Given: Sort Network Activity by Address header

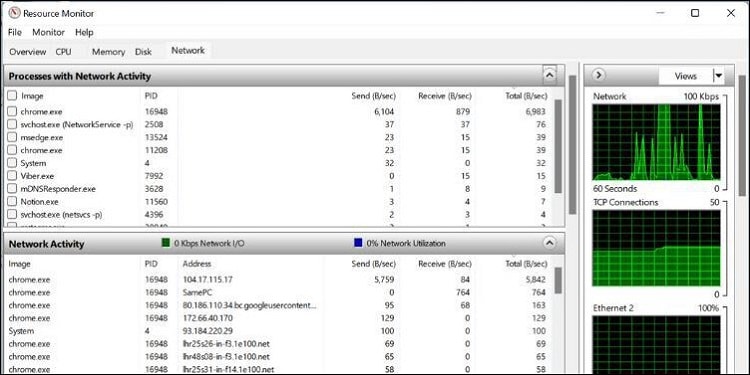Looking at the screenshot, I should 197,264.
